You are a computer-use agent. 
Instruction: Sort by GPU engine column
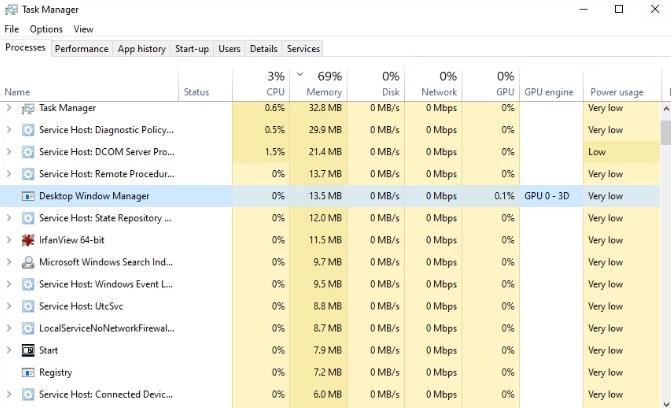click(x=551, y=84)
